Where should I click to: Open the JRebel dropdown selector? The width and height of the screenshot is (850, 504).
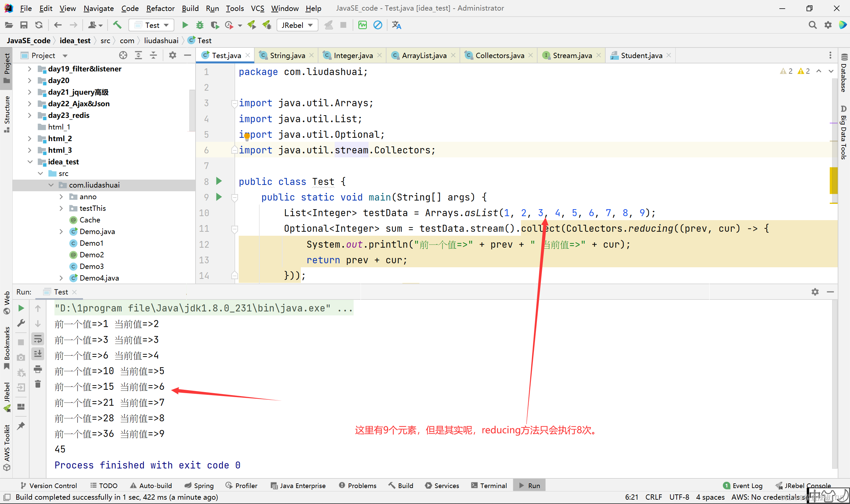pos(297,25)
